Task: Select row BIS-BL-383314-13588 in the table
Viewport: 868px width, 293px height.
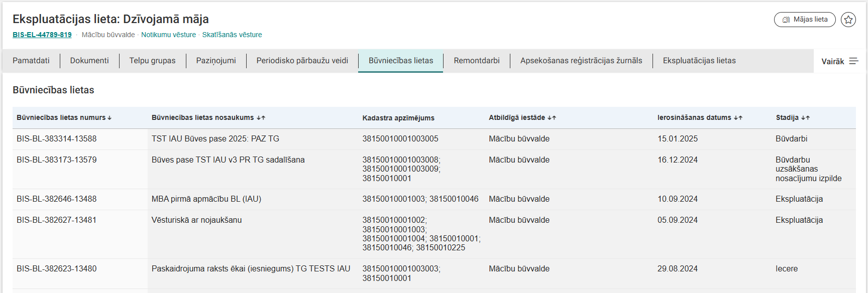Action: coord(57,139)
